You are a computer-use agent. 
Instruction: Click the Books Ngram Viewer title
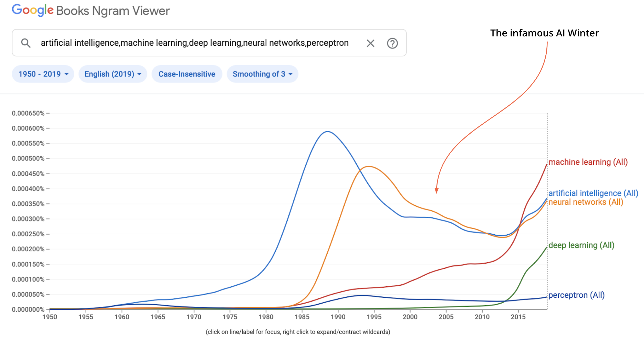pyautogui.click(x=113, y=11)
